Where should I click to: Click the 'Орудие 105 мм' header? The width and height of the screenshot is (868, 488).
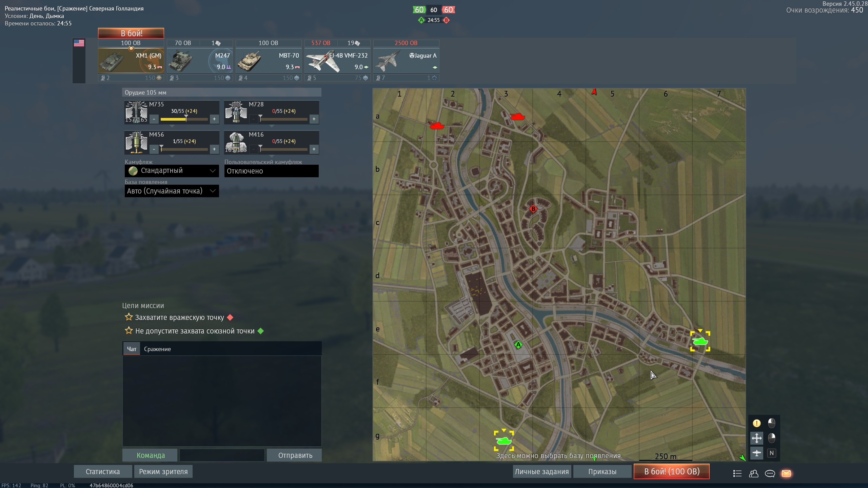tap(222, 93)
